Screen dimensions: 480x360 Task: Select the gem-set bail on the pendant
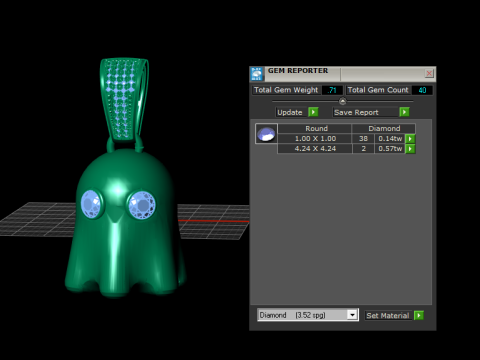[x=124, y=100]
